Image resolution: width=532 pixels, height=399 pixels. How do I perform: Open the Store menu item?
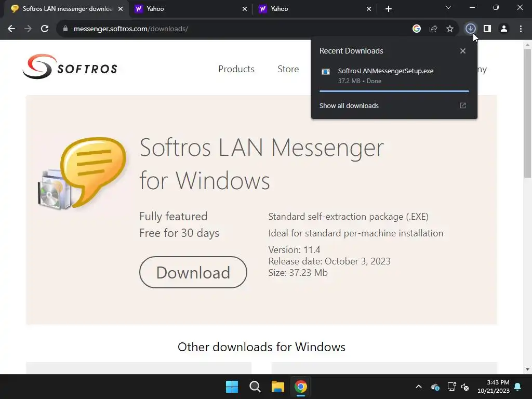coord(288,69)
